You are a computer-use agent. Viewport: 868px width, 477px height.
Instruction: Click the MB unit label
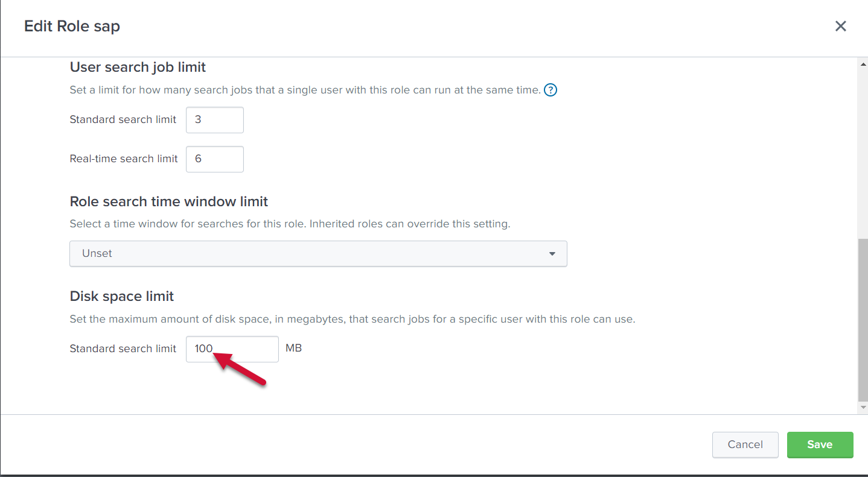point(293,349)
